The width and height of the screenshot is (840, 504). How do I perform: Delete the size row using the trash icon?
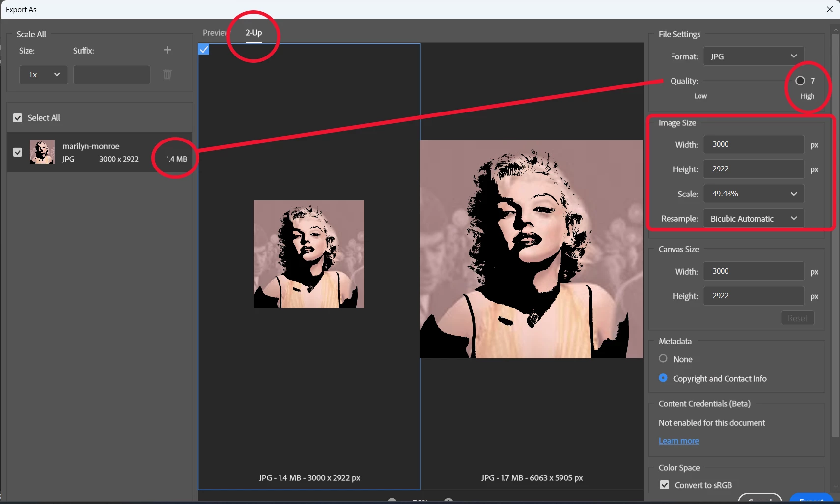(x=168, y=74)
